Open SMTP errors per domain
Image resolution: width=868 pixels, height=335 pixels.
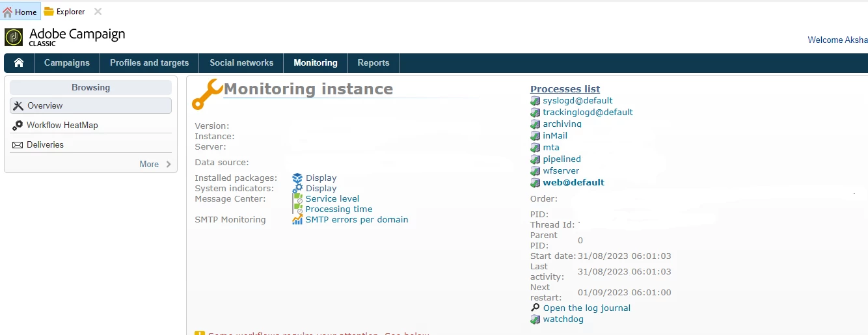coord(357,219)
